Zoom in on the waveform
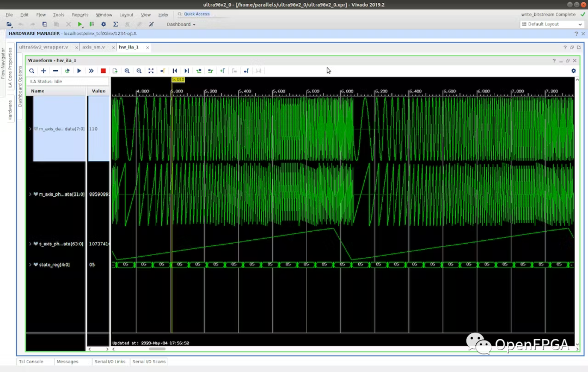Image resolution: width=588 pixels, height=372 pixels. [127, 71]
